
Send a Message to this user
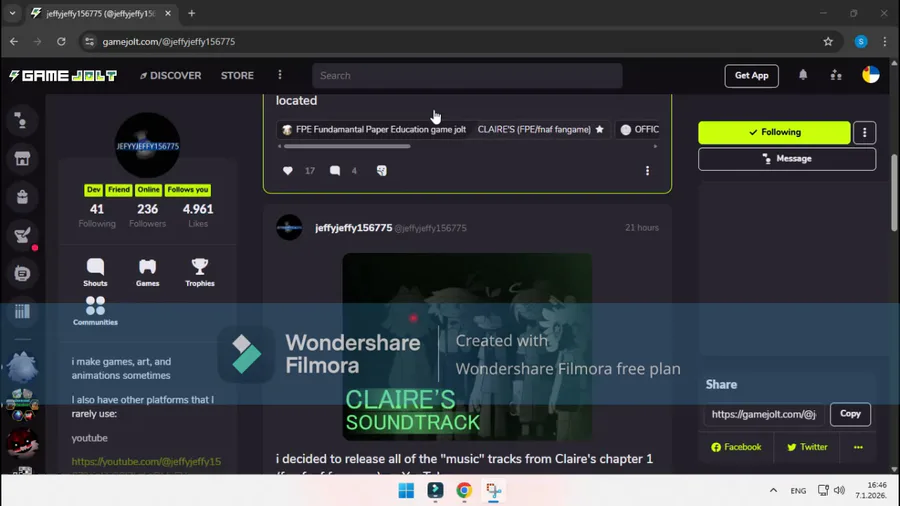(x=787, y=159)
